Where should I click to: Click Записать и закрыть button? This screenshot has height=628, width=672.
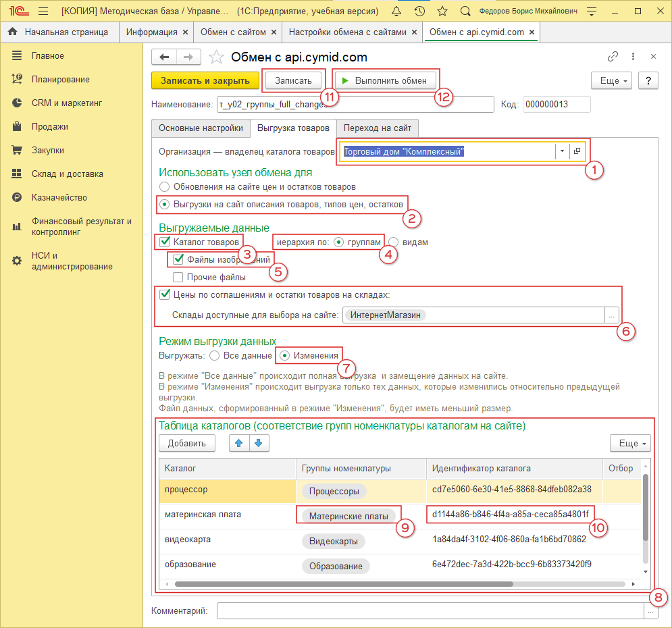pyautogui.click(x=205, y=81)
